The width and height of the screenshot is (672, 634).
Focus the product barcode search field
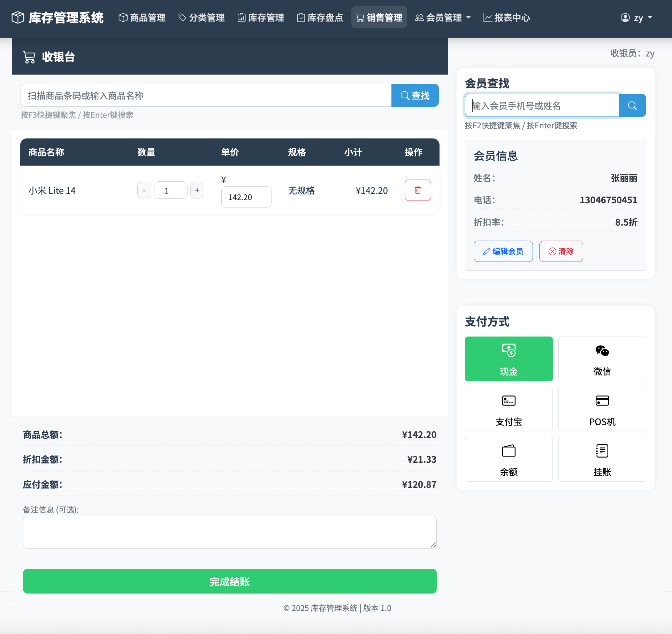click(x=206, y=95)
